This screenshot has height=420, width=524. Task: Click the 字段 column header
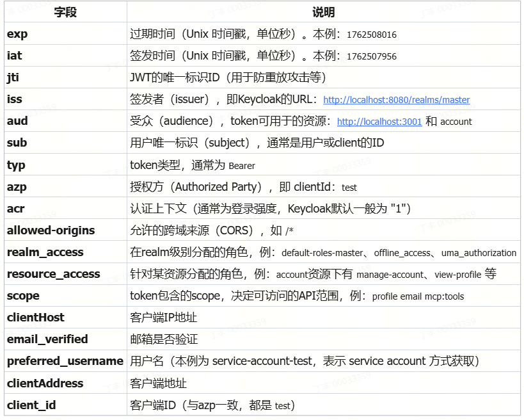pos(64,12)
